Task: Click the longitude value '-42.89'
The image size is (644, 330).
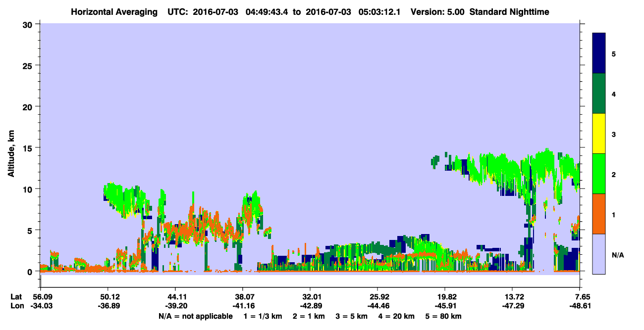Action: click(310, 306)
